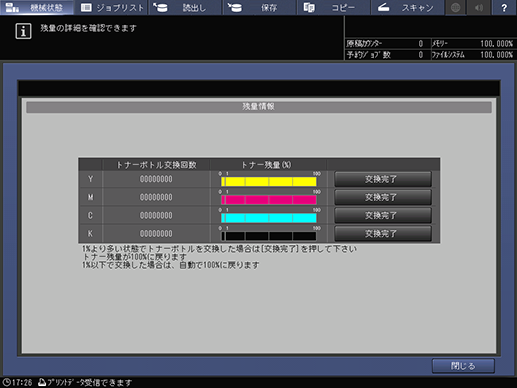Click the cyan toner level bar
Image resolution: width=517 pixels, height=388 pixels.
269,218
